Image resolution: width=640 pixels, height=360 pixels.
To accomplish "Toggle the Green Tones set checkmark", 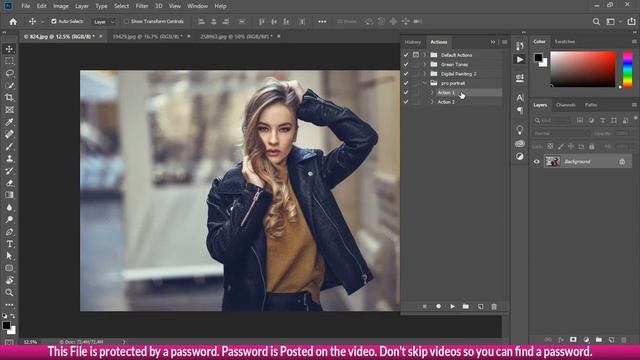I will point(406,64).
